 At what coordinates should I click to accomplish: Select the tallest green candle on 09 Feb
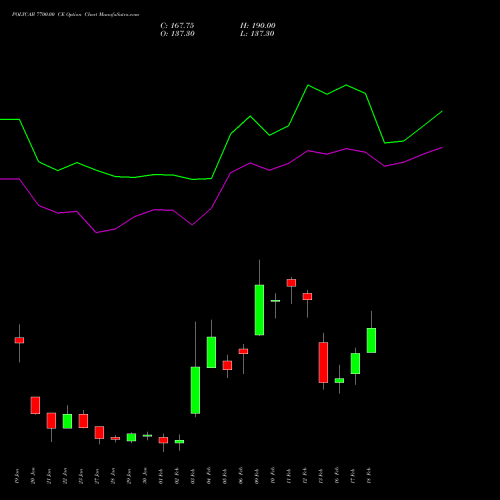[x=259, y=310]
